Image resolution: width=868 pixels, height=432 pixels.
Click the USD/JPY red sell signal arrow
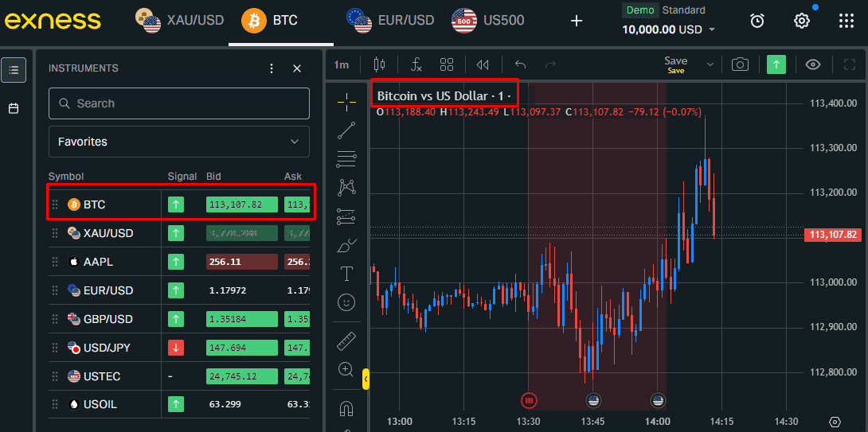175,348
